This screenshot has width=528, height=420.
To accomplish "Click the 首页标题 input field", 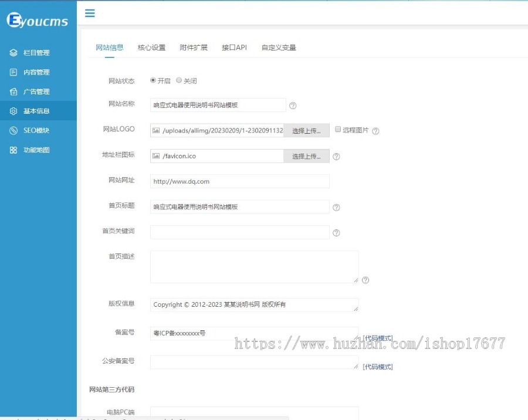I will tap(240, 207).
